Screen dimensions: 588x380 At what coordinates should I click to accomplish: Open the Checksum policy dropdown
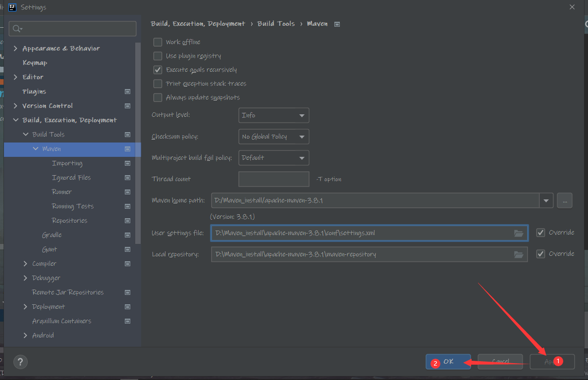tap(274, 137)
